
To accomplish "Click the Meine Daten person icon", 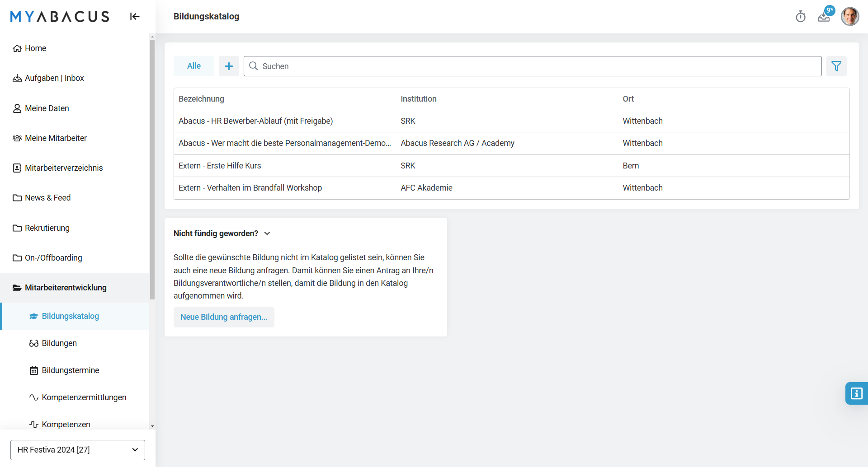I will [17, 108].
